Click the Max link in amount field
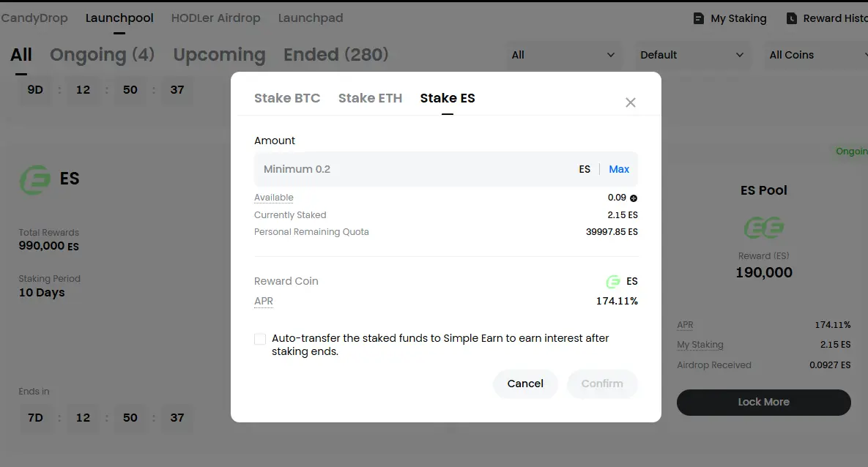 click(619, 169)
